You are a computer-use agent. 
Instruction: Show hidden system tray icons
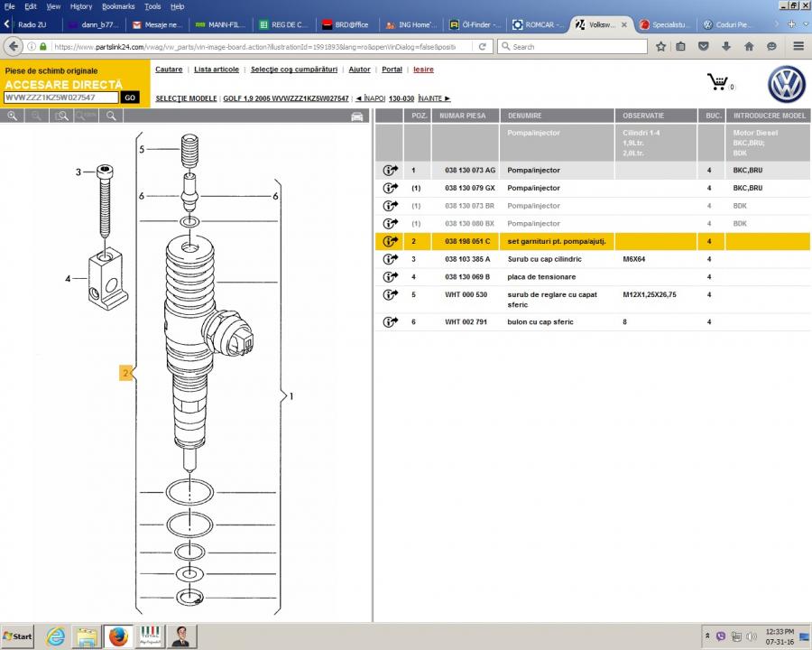pos(707,636)
